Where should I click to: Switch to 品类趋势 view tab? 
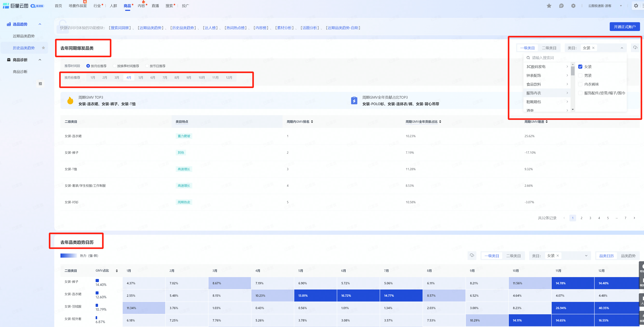click(628, 256)
